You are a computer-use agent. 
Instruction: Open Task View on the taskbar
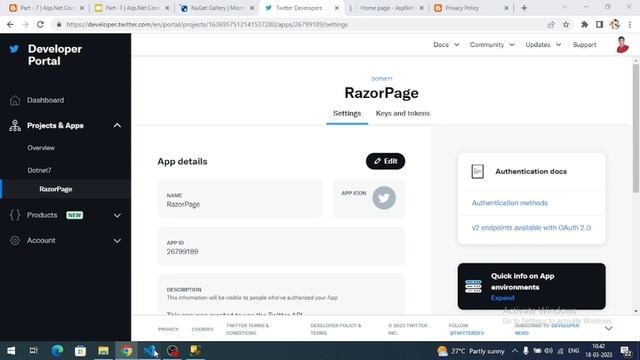tap(33, 351)
